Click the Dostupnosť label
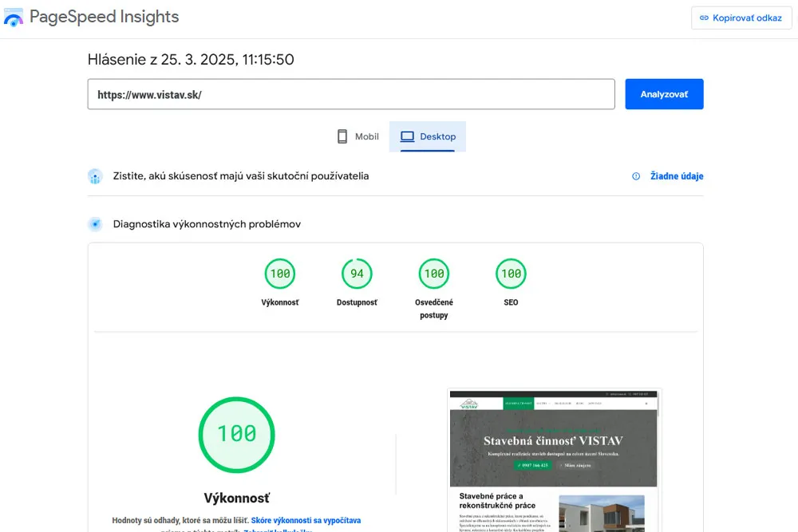The image size is (798, 532). tap(357, 302)
